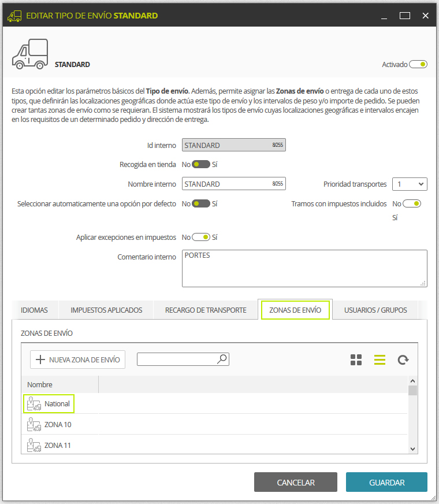This screenshot has width=439, height=504.
Task: Switch to RECARGO DE TRANSPORTE tab
Action: 206,310
